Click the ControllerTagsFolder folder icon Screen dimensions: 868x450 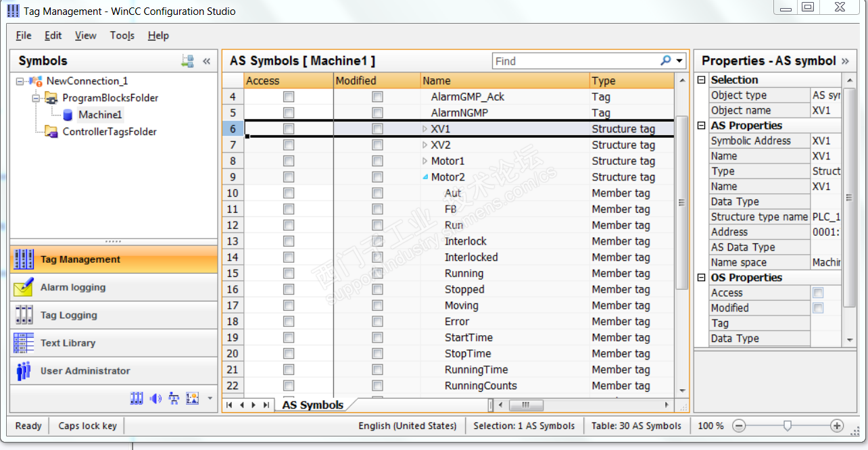(52, 132)
